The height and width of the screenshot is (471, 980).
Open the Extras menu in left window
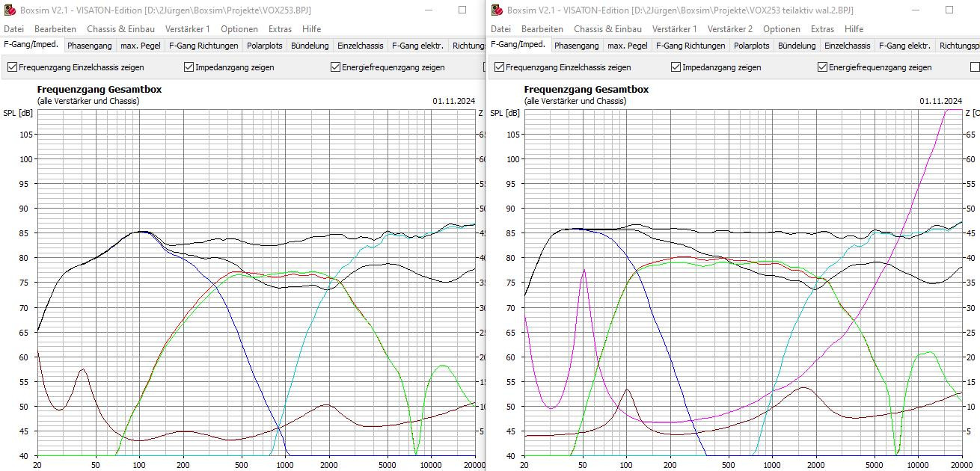coord(281,29)
